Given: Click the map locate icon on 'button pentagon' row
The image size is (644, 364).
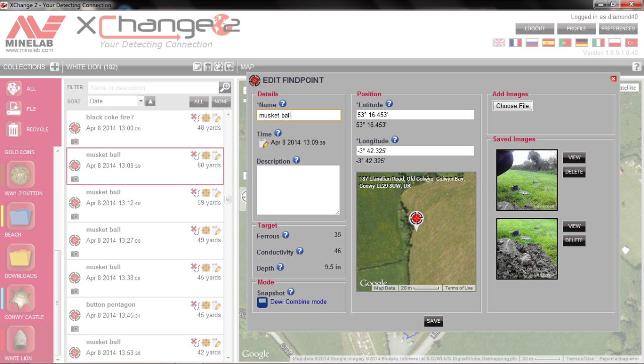Looking at the screenshot, I should tap(206, 305).
